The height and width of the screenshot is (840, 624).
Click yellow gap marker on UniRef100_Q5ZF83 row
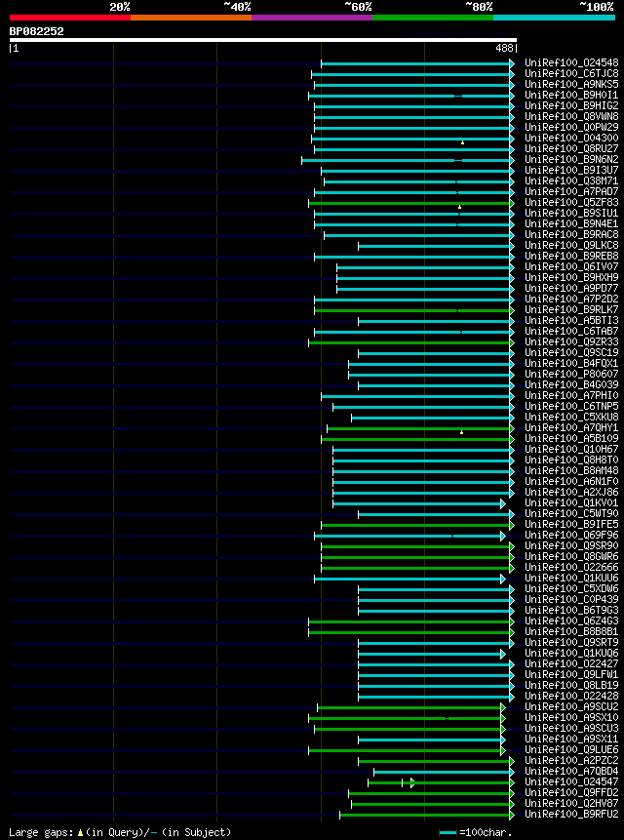(459, 207)
